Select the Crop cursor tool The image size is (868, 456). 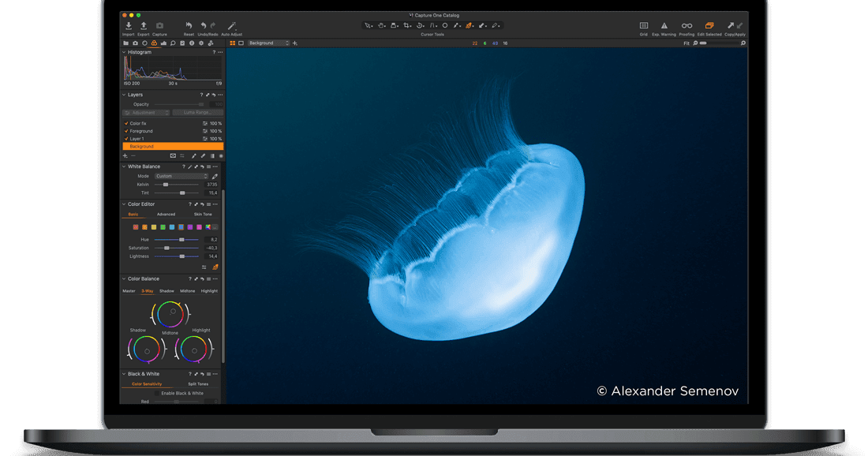[x=407, y=25]
